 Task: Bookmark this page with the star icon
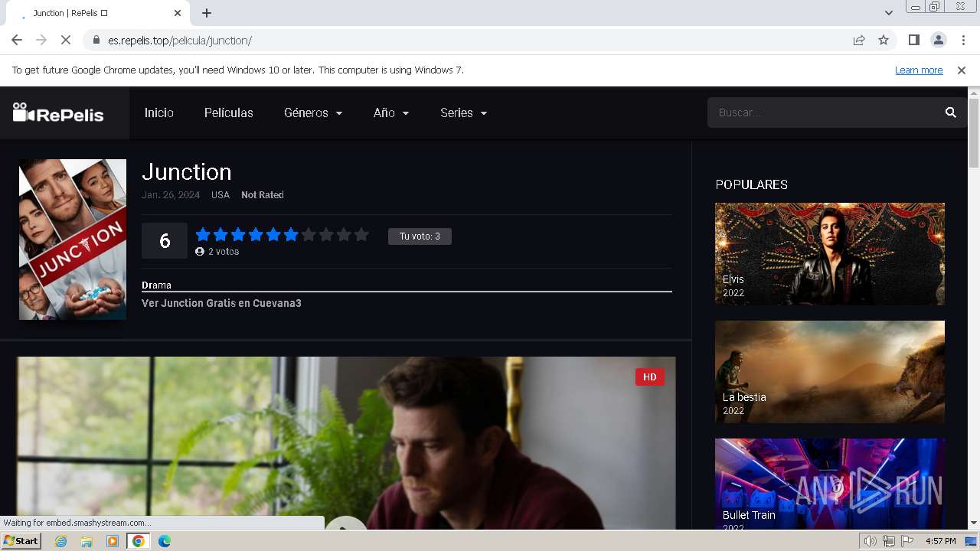884,40
